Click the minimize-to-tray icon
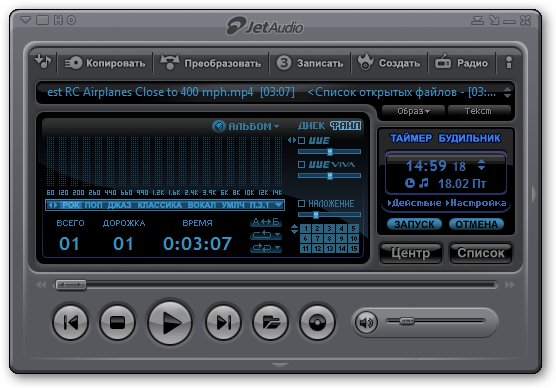Screen dimensions: 556x388 point(477,21)
